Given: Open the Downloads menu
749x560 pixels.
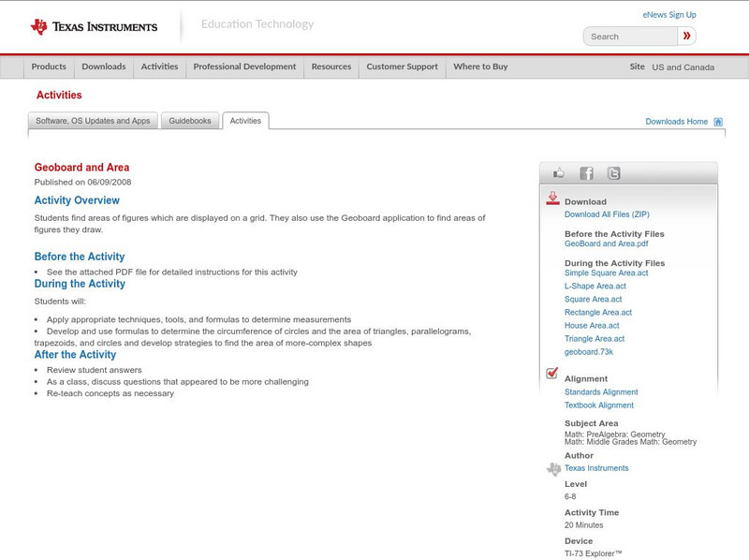Looking at the screenshot, I should pos(104,66).
